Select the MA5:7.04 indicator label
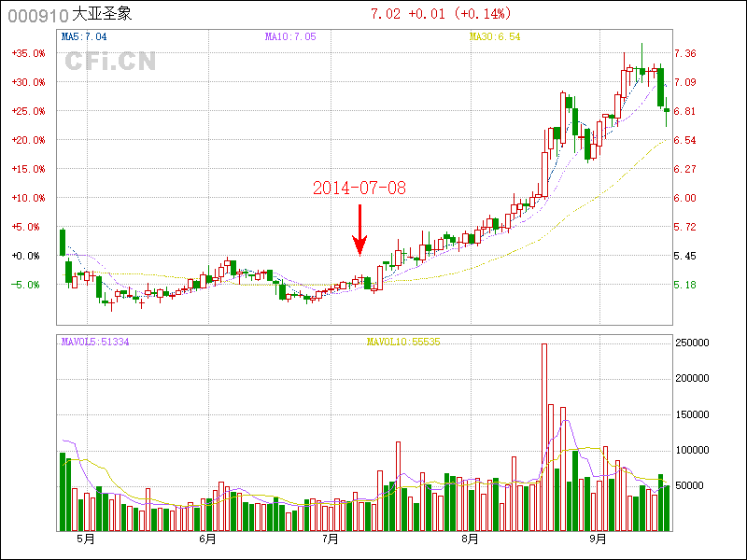This screenshot has width=747, height=560. (x=84, y=37)
